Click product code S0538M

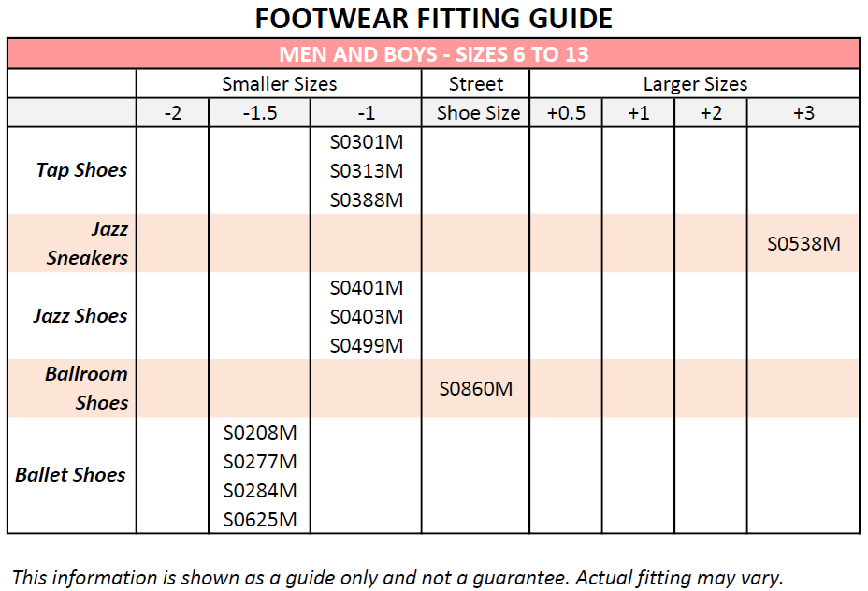pyautogui.click(x=803, y=244)
